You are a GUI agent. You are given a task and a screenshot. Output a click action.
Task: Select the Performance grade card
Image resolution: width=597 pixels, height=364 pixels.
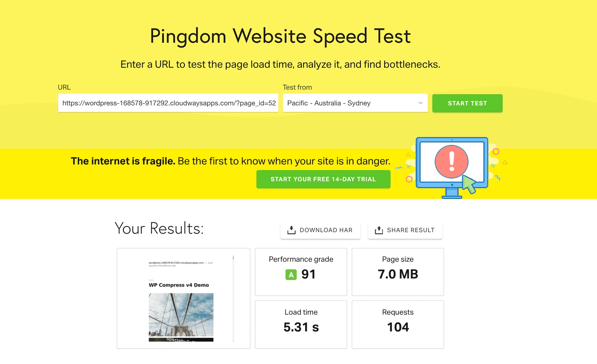pyautogui.click(x=301, y=272)
